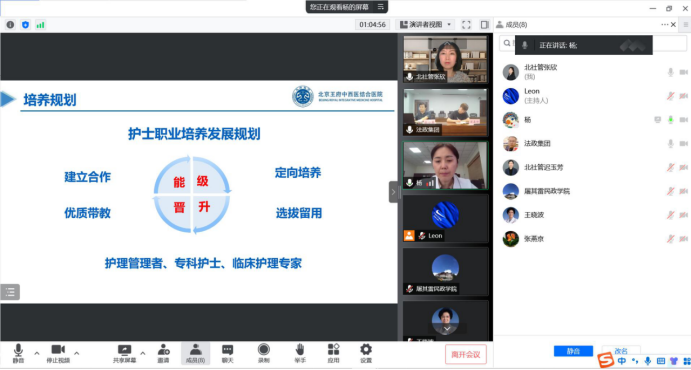Toggle microphone for member 法政集团 in list
691x370 pixels.
tap(671, 144)
